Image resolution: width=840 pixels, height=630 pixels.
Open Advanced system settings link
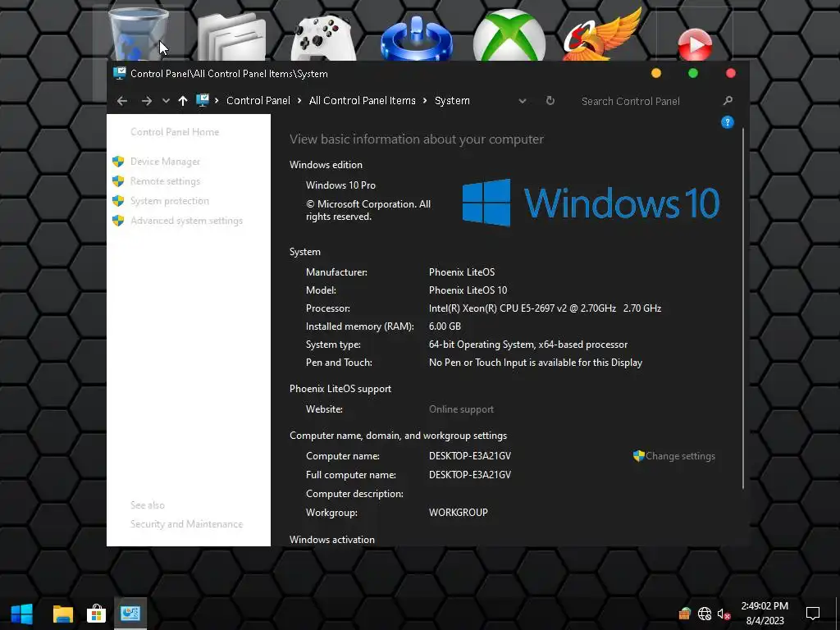[x=186, y=221]
